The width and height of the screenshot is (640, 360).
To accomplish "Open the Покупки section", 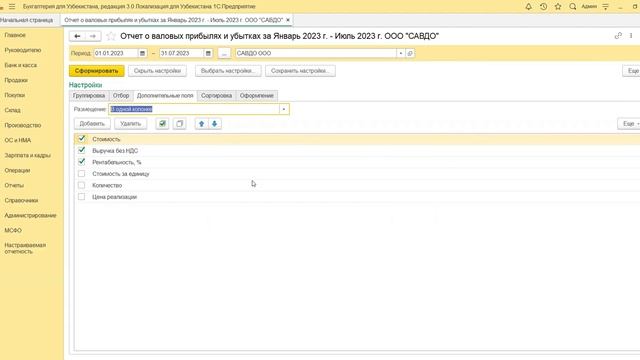I will click(15, 95).
